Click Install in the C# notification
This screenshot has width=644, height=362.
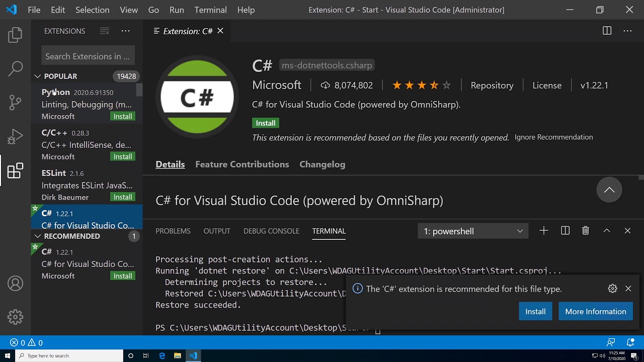coord(535,312)
